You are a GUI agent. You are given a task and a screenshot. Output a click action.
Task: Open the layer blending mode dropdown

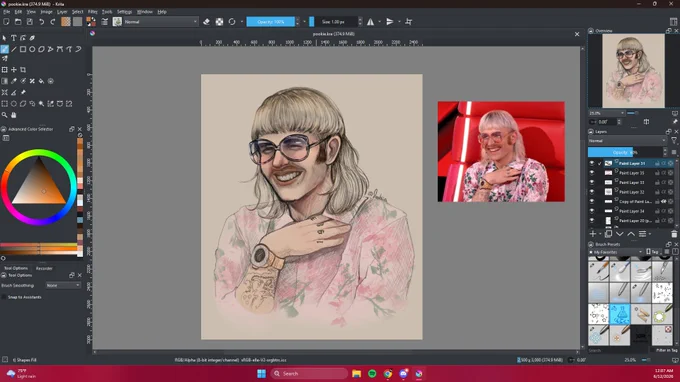[627, 140]
